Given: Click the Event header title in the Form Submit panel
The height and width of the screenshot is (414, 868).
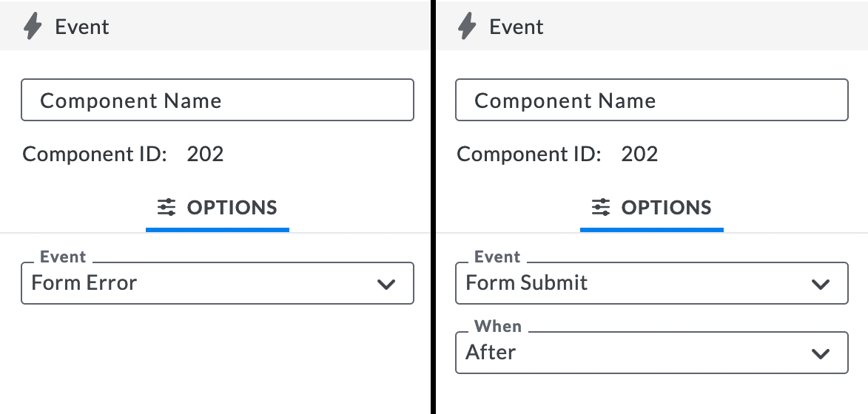Looking at the screenshot, I should [x=517, y=27].
